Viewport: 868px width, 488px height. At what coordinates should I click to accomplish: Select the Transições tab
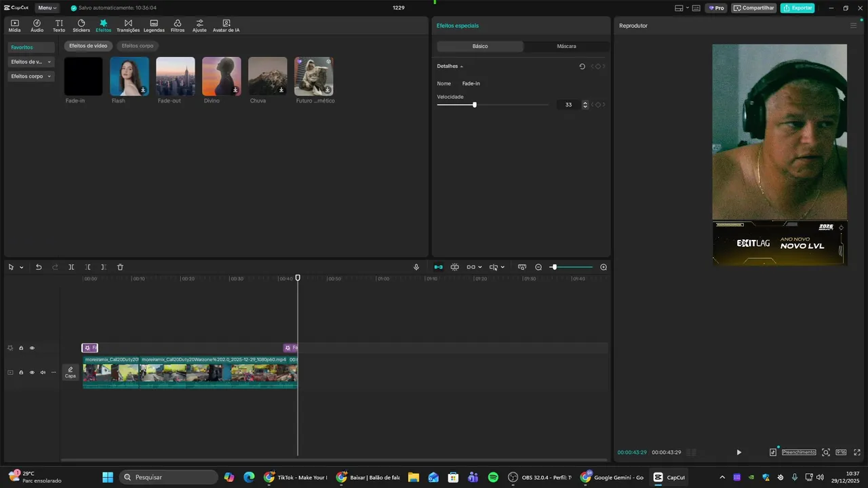pyautogui.click(x=128, y=26)
